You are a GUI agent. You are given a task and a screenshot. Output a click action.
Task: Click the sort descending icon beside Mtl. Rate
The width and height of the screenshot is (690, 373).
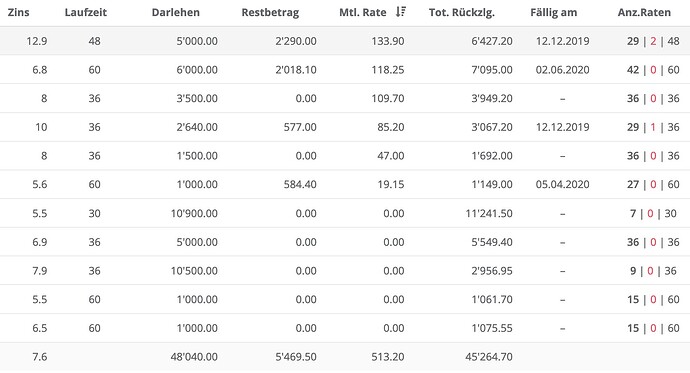(400, 12)
